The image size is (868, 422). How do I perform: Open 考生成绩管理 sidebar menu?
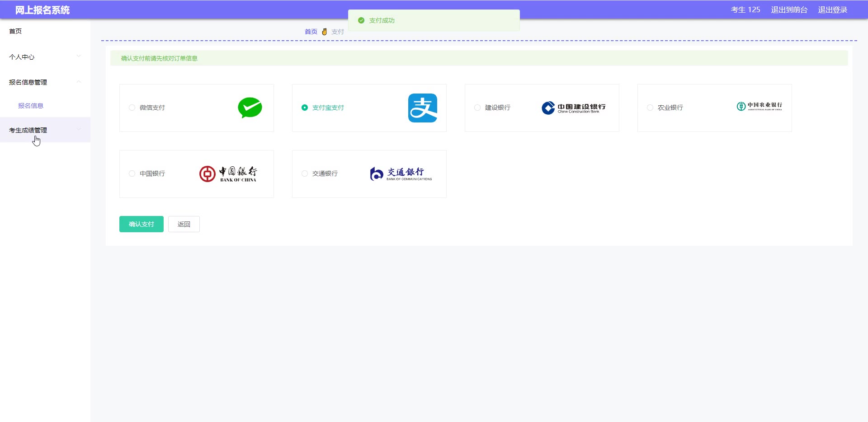(x=45, y=130)
